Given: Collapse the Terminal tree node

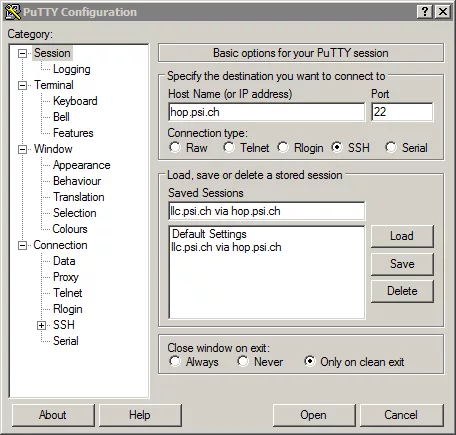Looking at the screenshot, I should point(22,85).
